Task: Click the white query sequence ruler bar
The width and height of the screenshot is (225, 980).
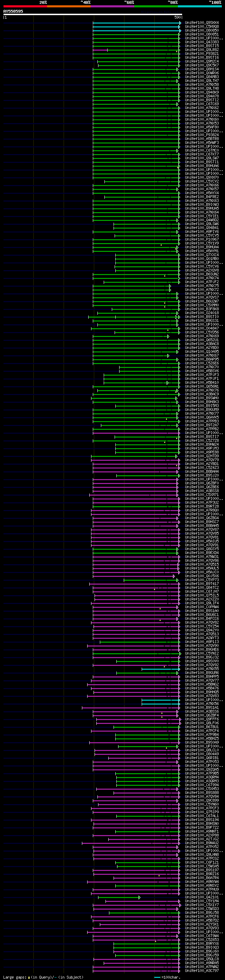Action: coord(93,14)
